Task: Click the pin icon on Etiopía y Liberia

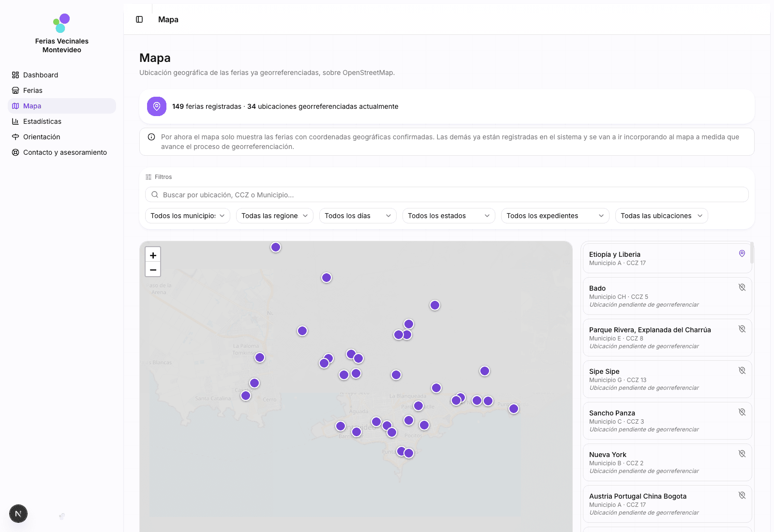Action: (x=742, y=253)
